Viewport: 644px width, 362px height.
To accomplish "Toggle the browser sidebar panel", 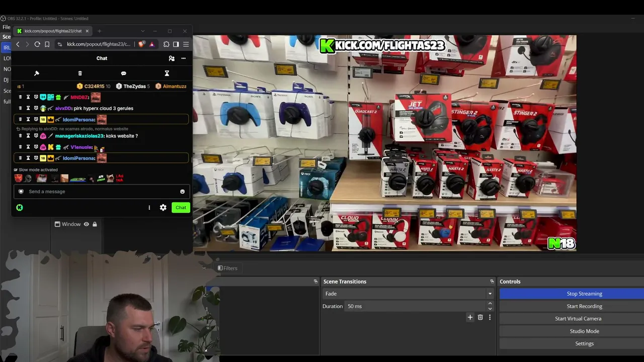I will (176, 44).
